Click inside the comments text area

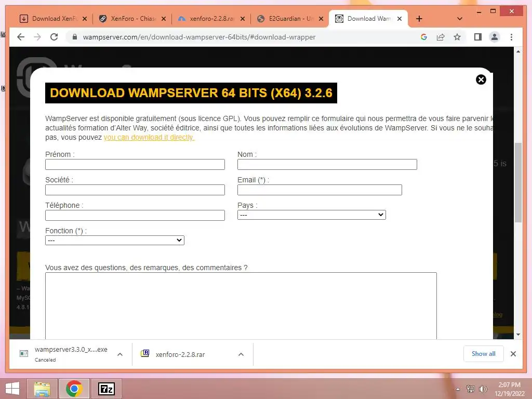click(x=241, y=305)
